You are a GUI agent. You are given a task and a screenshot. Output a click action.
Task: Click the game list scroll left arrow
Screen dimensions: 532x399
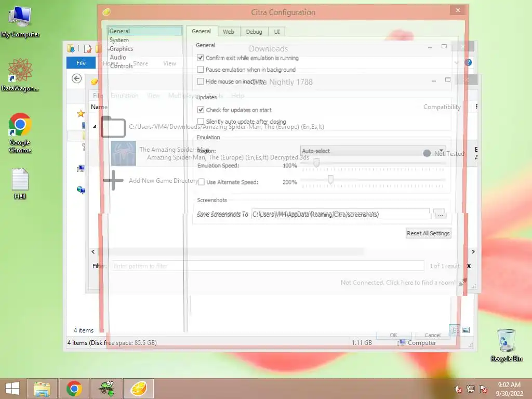point(93,252)
